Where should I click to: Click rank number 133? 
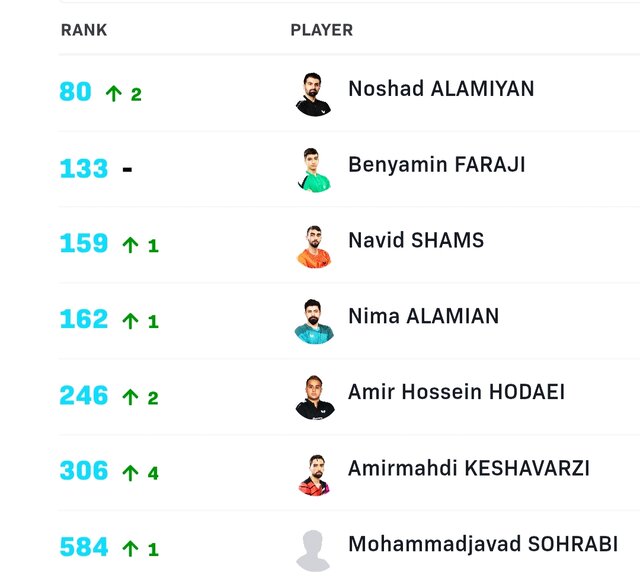point(84,168)
